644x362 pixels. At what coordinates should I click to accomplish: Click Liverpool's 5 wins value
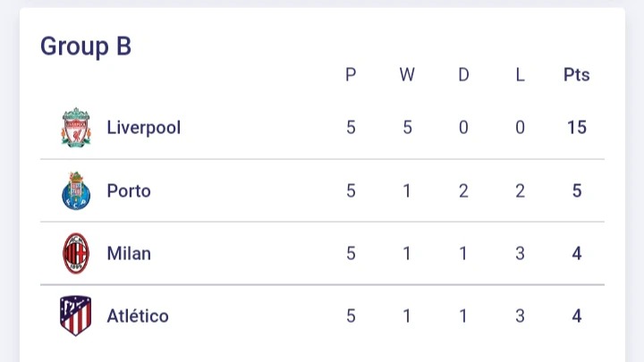pos(408,127)
